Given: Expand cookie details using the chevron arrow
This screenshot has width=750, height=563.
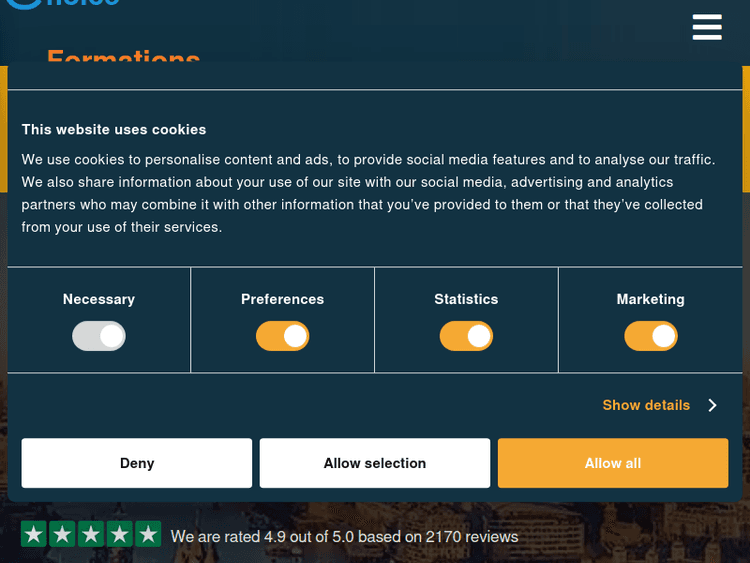Looking at the screenshot, I should [x=713, y=405].
